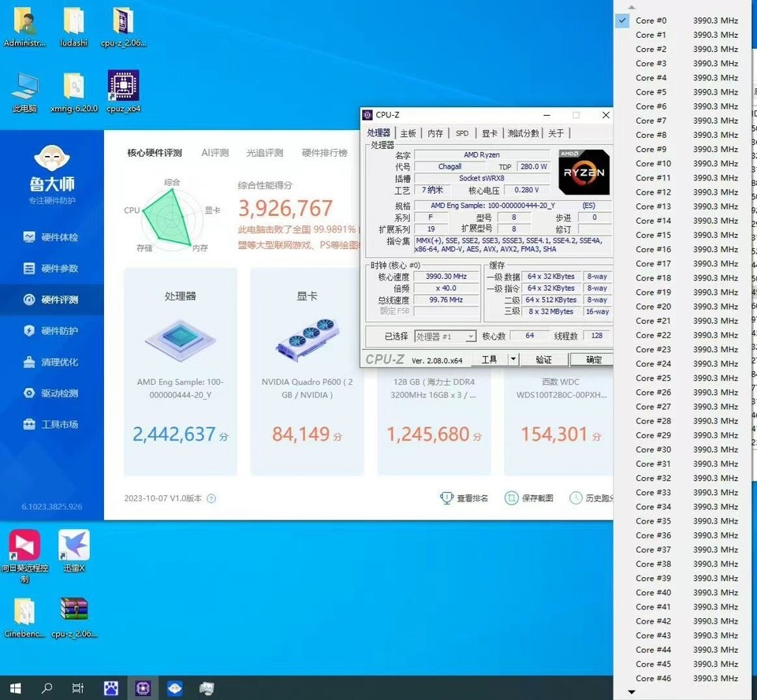This screenshot has width=757, height=700.
Task: Click the Windows Start button
Action: click(16, 688)
